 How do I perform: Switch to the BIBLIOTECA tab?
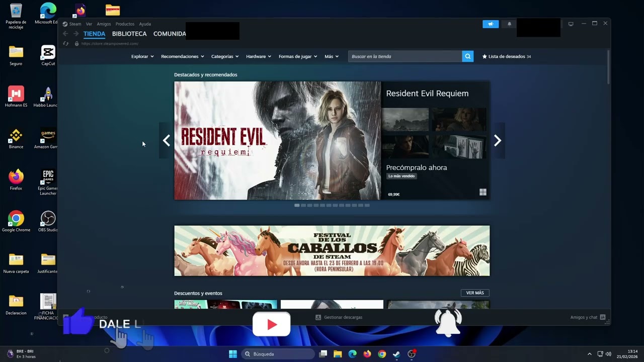click(129, 34)
